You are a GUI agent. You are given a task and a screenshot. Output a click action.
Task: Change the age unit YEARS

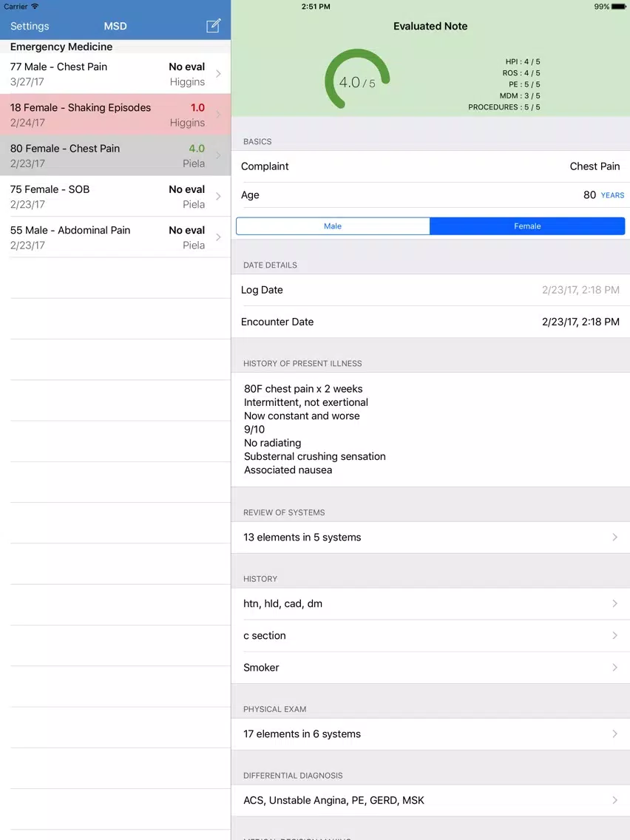point(612,195)
